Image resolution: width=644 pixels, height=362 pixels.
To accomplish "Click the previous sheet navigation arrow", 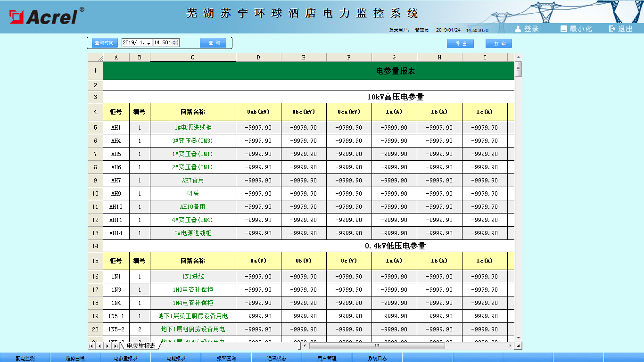I will [x=99, y=346].
